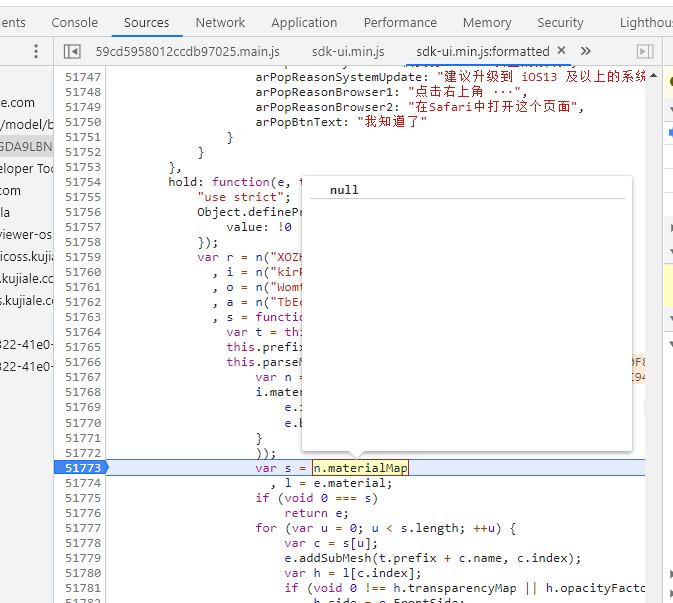Click line number 51777 in gutter
673x603 pixels.
click(83, 528)
